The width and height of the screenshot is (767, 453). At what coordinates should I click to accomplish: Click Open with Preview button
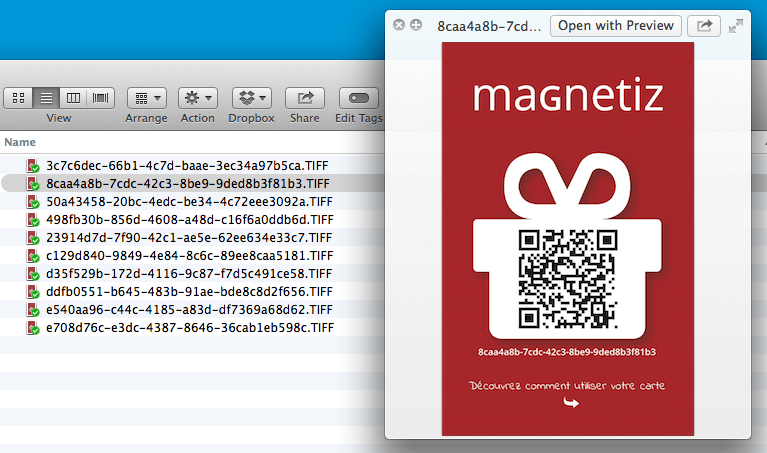[x=616, y=26]
